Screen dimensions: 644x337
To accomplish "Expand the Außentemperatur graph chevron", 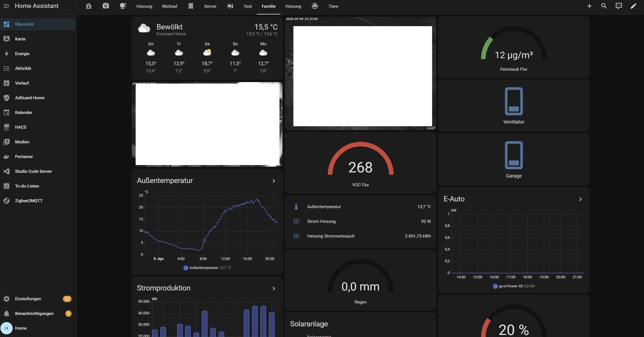I will point(274,181).
